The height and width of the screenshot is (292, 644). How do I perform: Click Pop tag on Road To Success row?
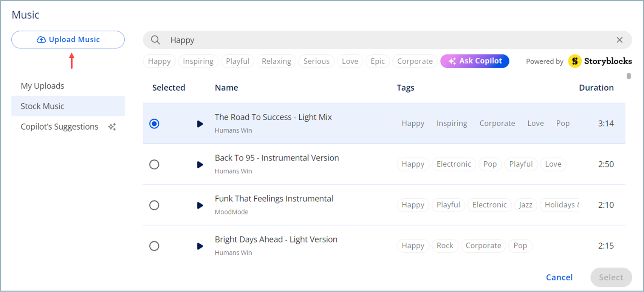pyautogui.click(x=563, y=124)
